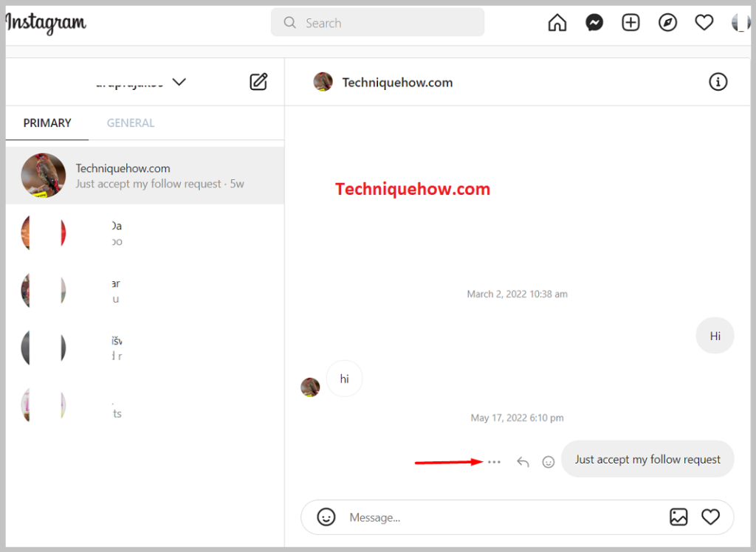Open the profile avatar in top bar
The width and height of the screenshot is (756, 552).
coord(740,23)
